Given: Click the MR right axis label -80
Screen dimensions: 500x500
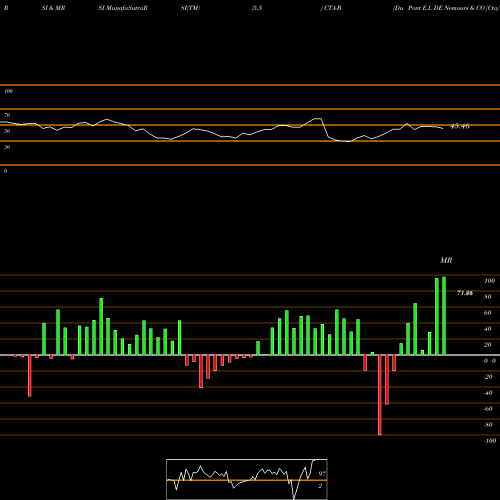Looking at the screenshot, I should click(488, 425).
